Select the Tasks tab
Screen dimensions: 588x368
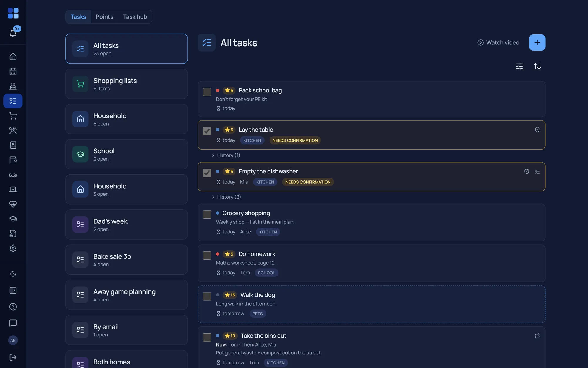[x=78, y=17]
